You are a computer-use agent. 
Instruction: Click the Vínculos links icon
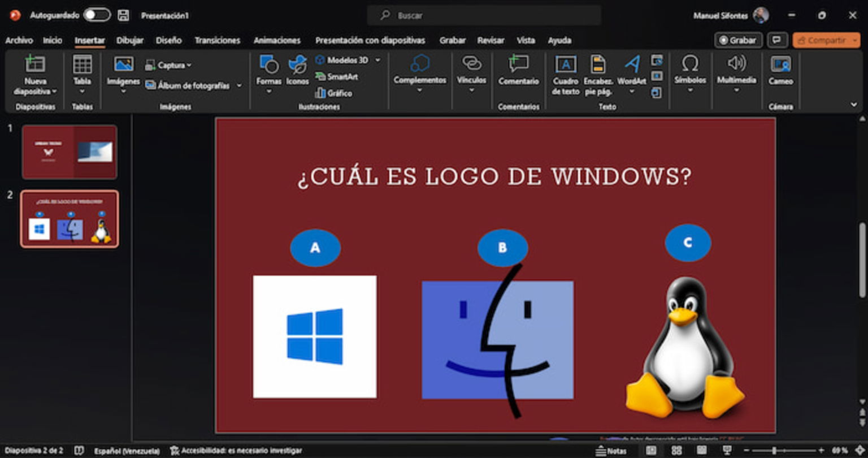[471, 63]
